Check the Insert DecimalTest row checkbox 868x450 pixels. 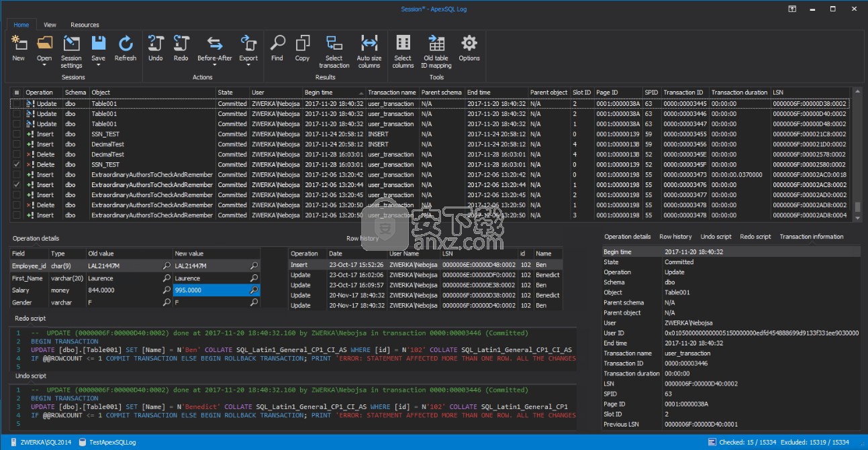17,144
